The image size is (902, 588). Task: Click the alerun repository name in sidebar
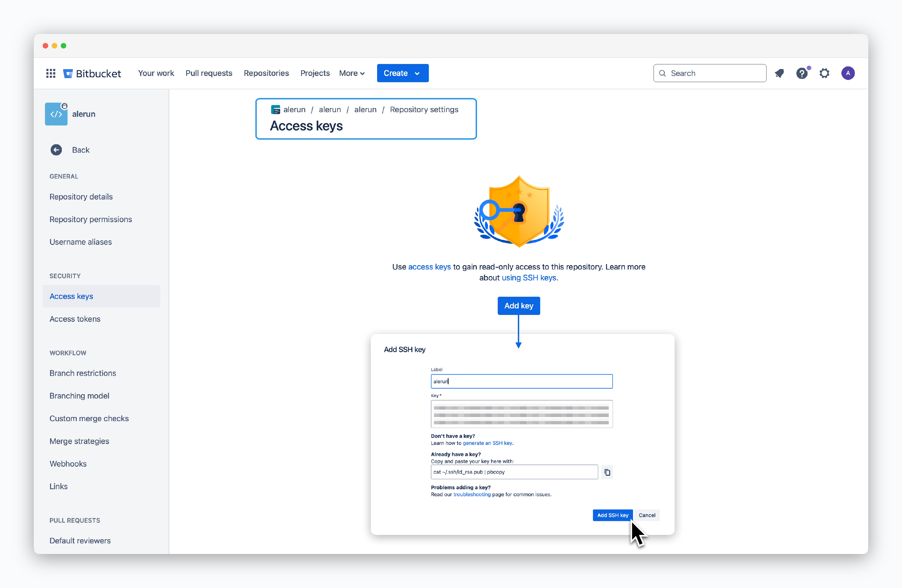pyautogui.click(x=84, y=114)
